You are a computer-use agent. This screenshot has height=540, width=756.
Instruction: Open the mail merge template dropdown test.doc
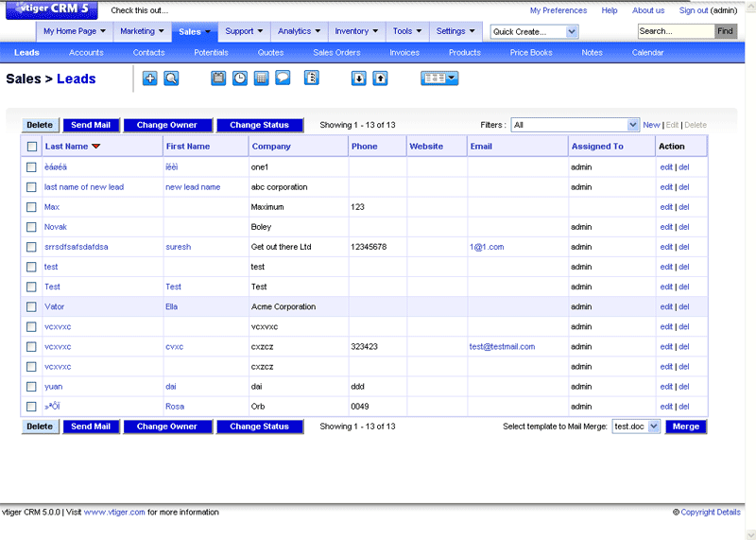(636, 427)
